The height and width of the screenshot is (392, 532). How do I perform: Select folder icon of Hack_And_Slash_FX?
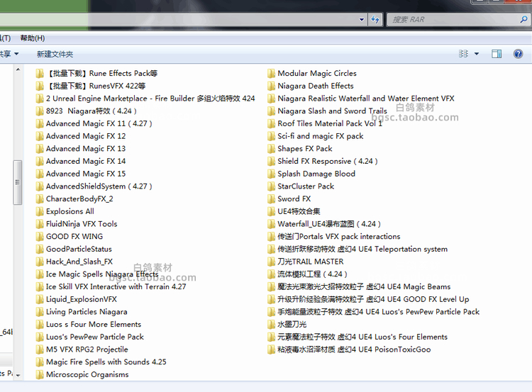point(40,262)
